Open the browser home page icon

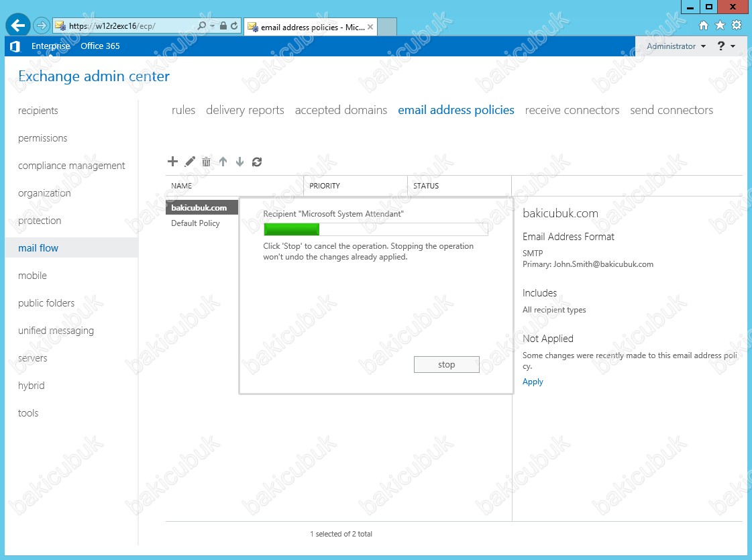704,25
